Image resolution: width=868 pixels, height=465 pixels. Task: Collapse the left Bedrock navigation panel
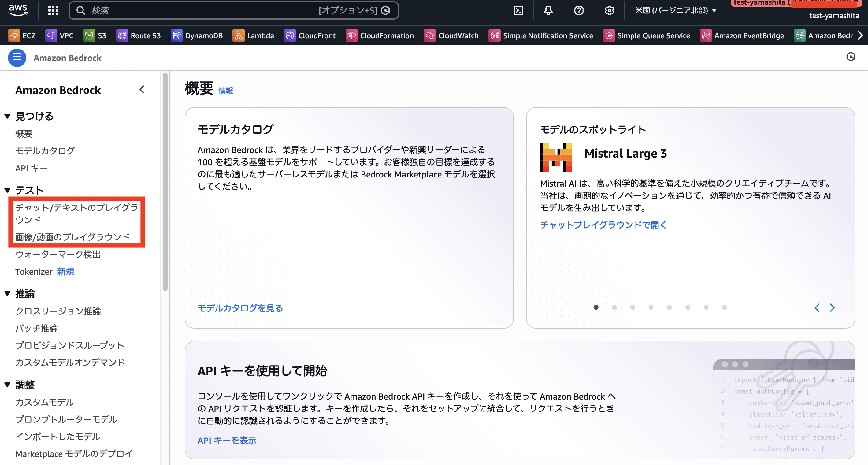142,90
